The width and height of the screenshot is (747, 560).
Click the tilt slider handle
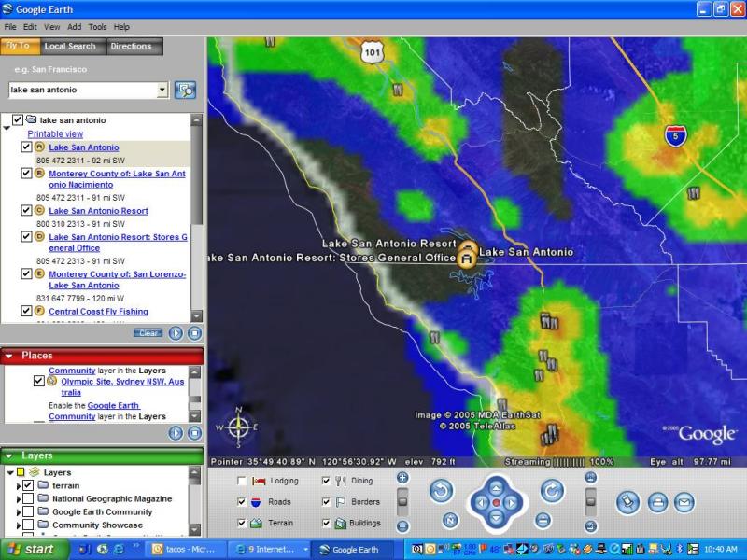pos(590,501)
